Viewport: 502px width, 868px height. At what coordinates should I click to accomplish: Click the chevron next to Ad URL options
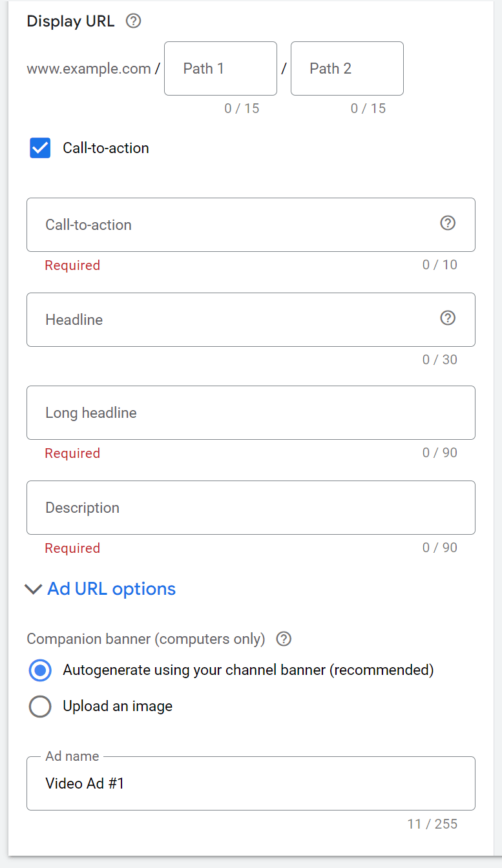tap(33, 588)
